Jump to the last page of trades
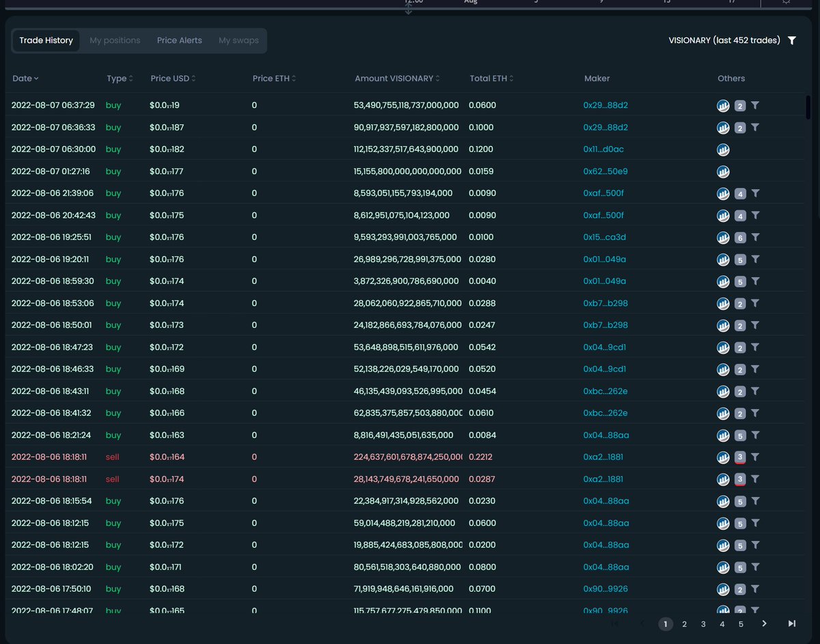This screenshot has width=820, height=644. pos(792,624)
